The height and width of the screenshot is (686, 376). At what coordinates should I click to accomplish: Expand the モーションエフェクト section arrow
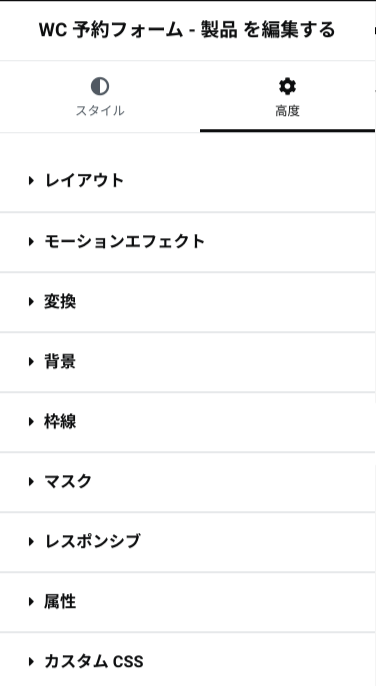coord(31,241)
